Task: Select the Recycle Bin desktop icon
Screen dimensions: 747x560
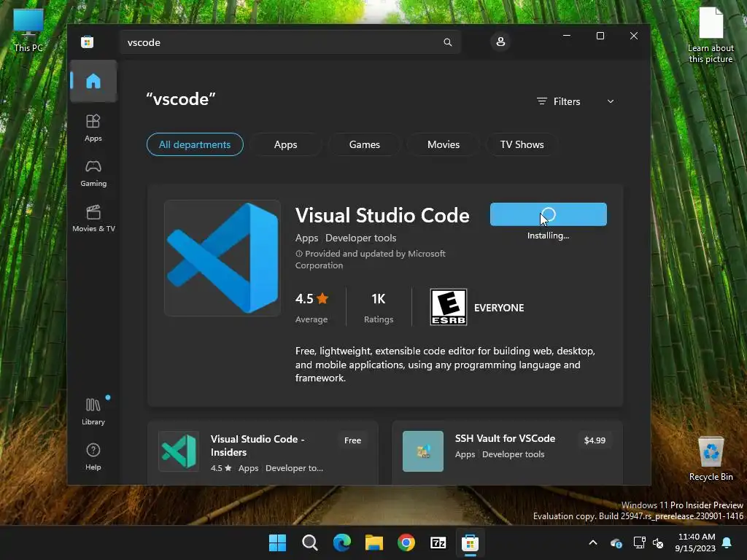Action: 711,459
